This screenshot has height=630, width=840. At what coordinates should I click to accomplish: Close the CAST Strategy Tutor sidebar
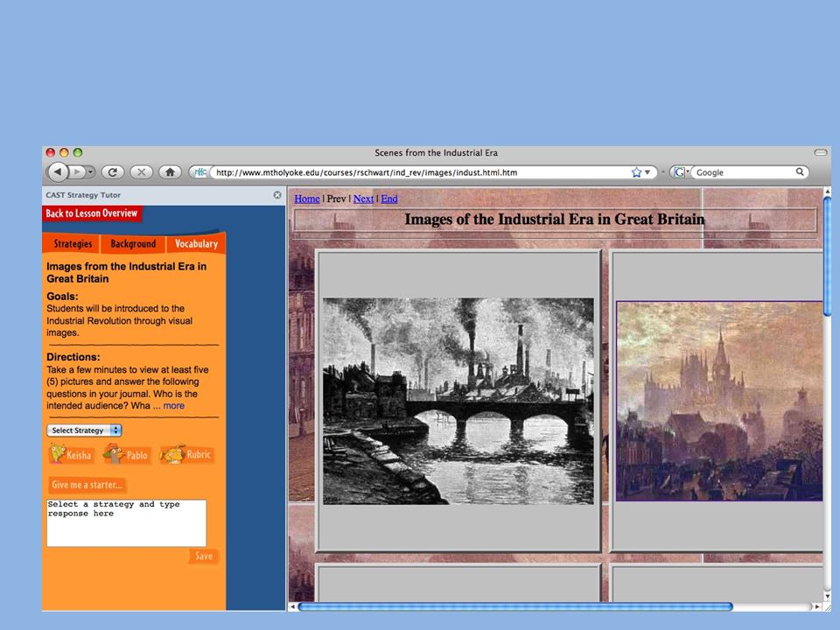277,195
